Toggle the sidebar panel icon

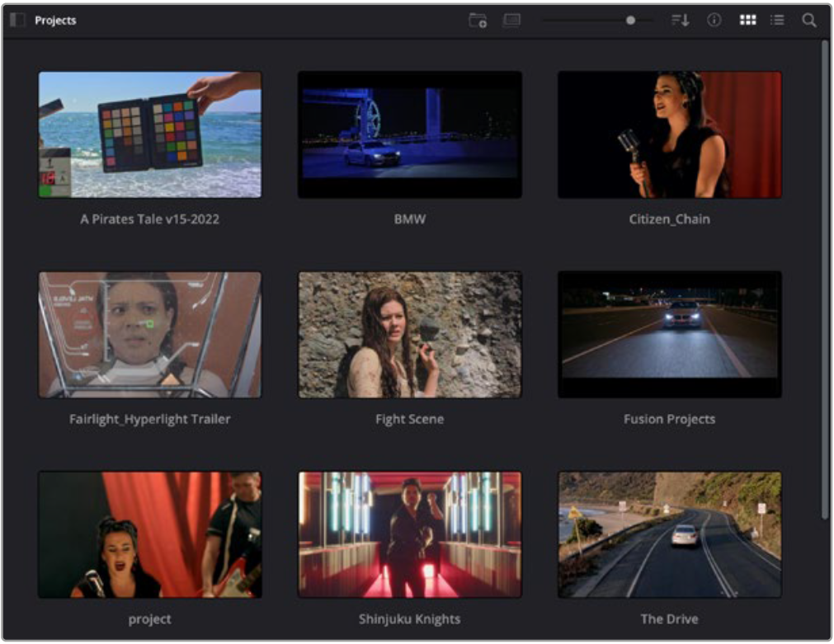17,21
